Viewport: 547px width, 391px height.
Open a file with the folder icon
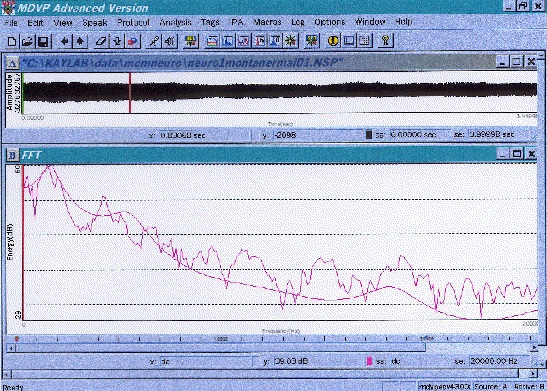pyautogui.click(x=27, y=42)
